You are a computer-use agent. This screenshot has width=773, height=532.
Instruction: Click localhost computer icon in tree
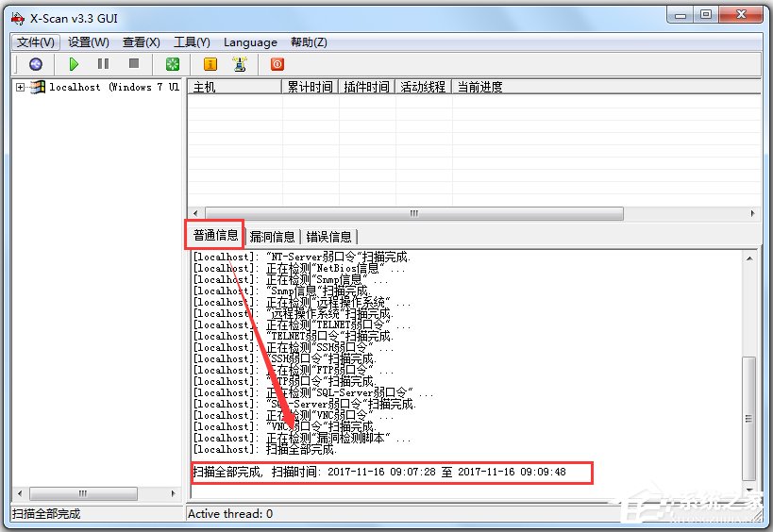click(x=38, y=87)
